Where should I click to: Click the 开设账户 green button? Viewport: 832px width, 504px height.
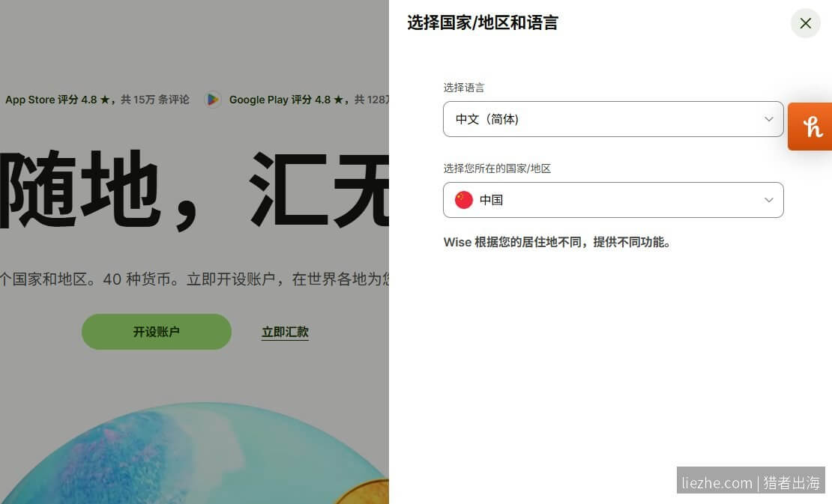tap(157, 332)
